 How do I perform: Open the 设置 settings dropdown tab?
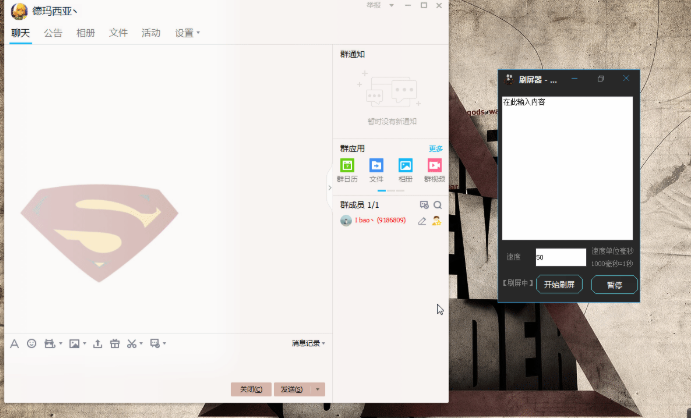(187, 33)
